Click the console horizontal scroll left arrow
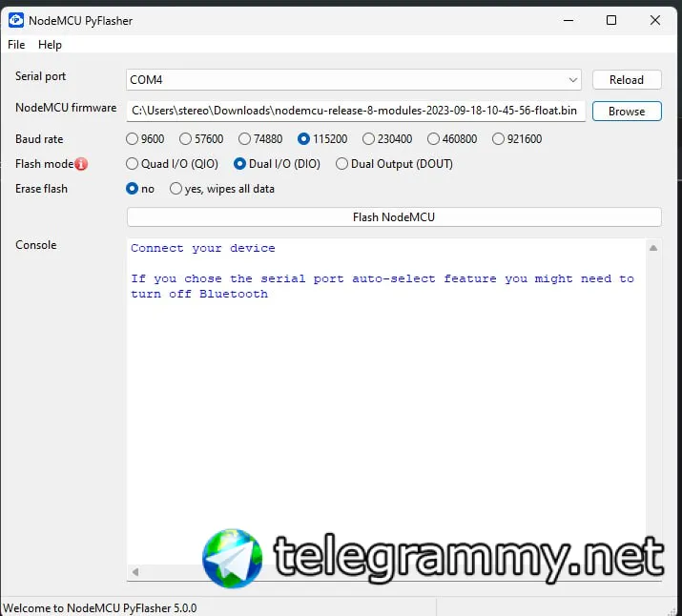Image resolution: width=682 pixels, height=616 pixels. [x=135, y=572]
